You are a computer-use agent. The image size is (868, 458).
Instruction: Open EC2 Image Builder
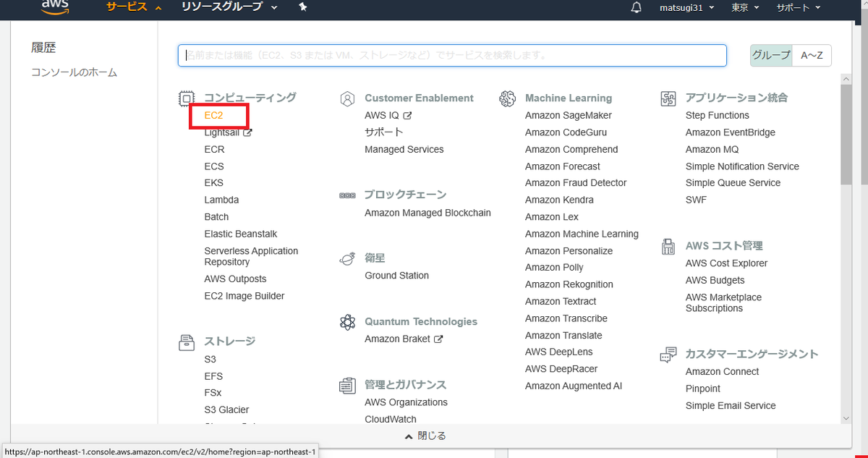tap(244, 296)
